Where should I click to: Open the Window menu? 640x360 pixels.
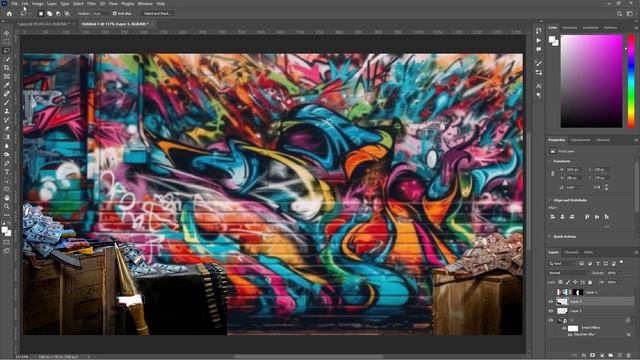145,4
